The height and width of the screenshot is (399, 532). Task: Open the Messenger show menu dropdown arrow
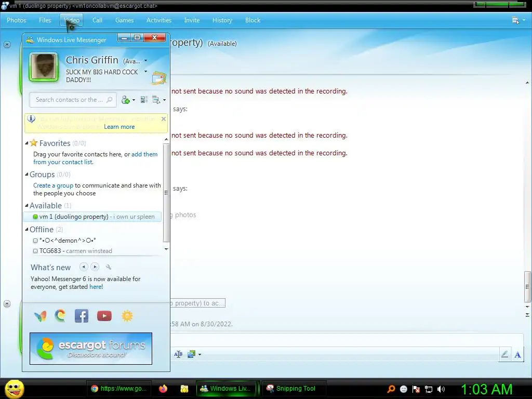(165, 100)
